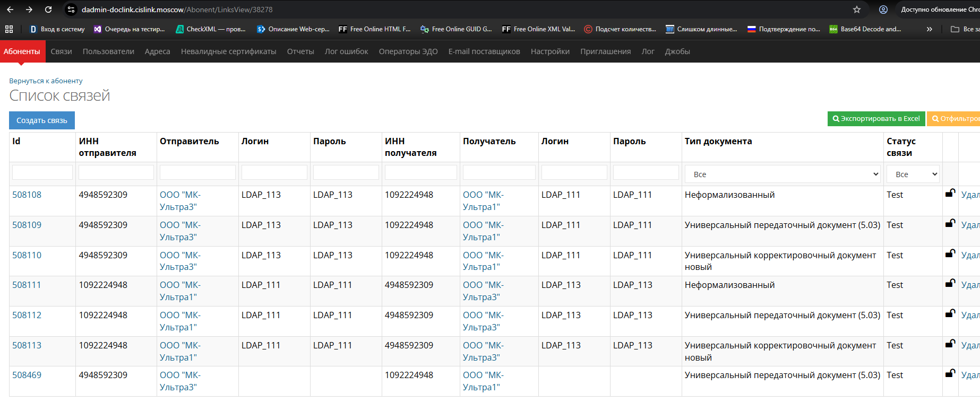
Task: Show more bookmarks with the chevron icon
Action: pyautogui.click(x=929, y=29)
